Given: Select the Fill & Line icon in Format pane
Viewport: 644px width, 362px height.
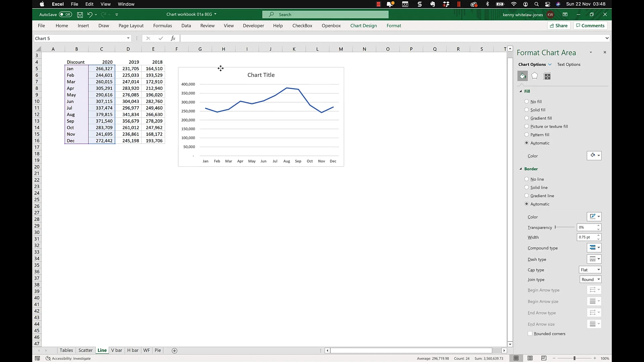Looking at the screenshot, I should (x=523, y=76).
